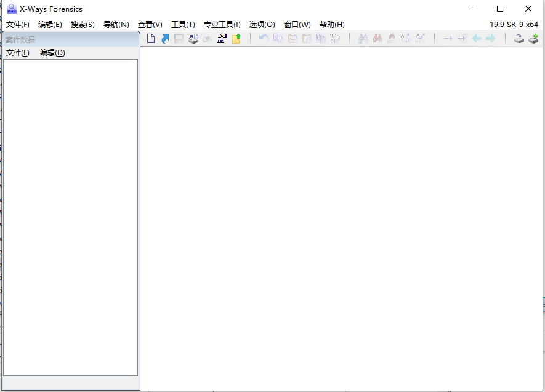Open the 查看(V) menu
Image resolution: width=545 pixels, height=392 pixels.
pos(150,24)
